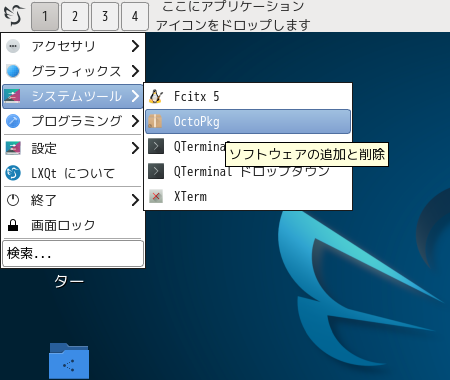Switch to virtual desktop 2
450x380 pixels.
coord(75,16)
